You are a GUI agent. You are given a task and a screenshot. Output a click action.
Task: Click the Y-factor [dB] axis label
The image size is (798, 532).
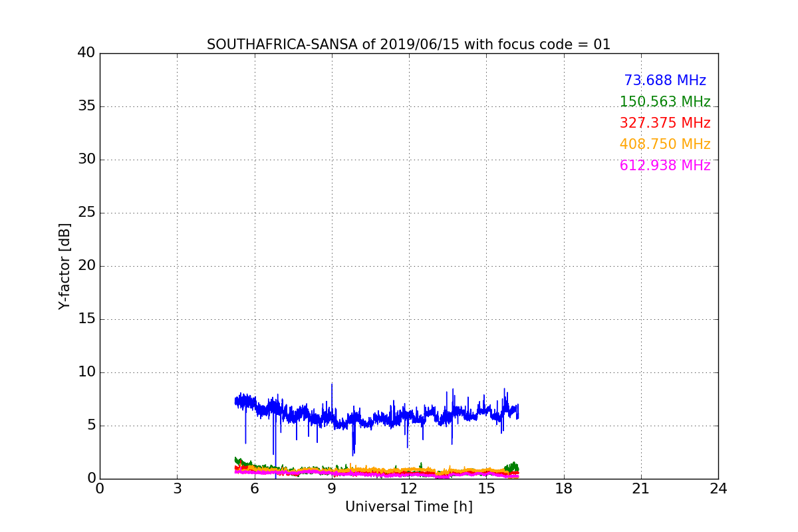coord(65,266)
